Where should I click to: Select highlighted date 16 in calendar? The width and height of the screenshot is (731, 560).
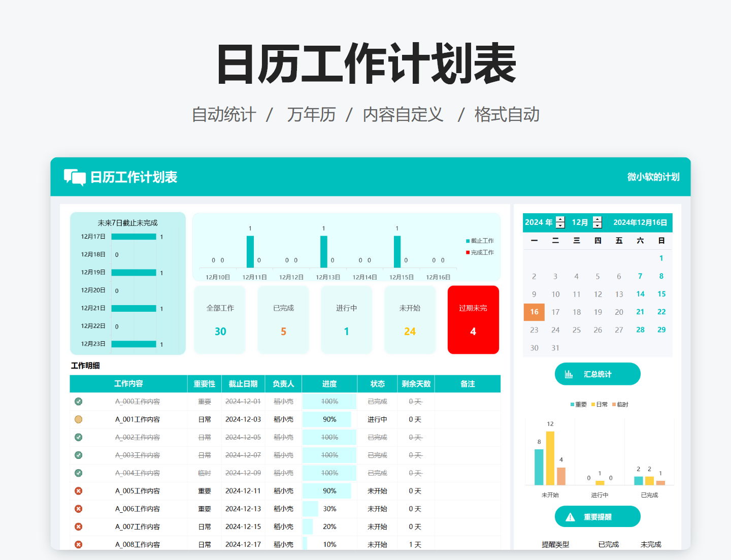(534, 312)
